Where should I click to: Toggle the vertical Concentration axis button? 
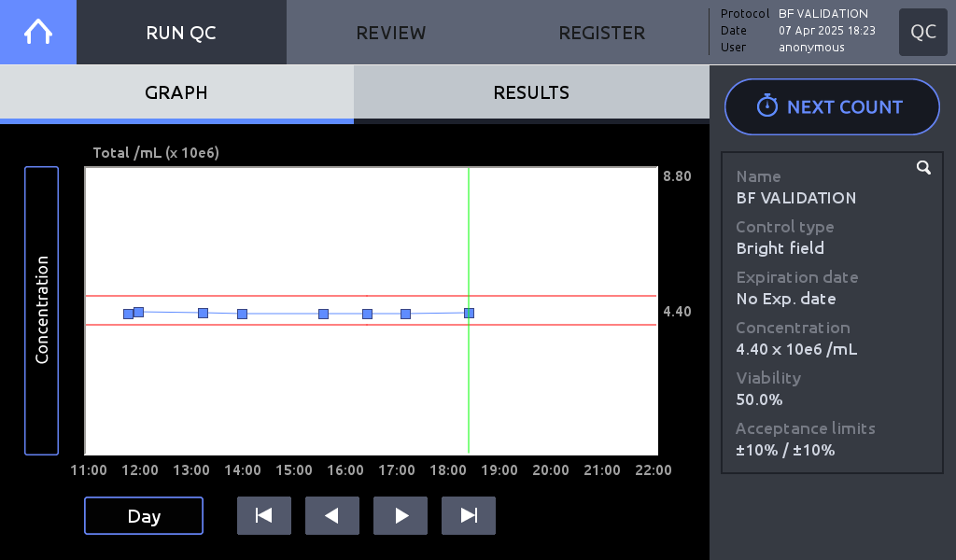tap(41, 310)
